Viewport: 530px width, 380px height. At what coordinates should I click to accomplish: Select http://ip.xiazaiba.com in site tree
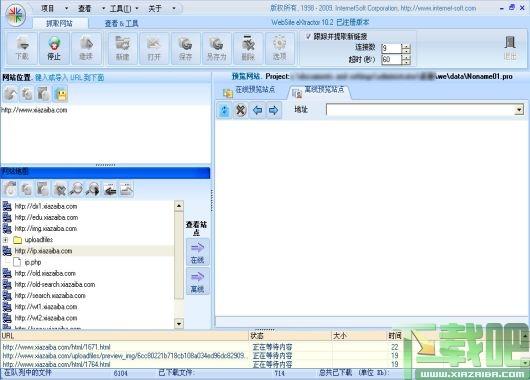[43, 251]
